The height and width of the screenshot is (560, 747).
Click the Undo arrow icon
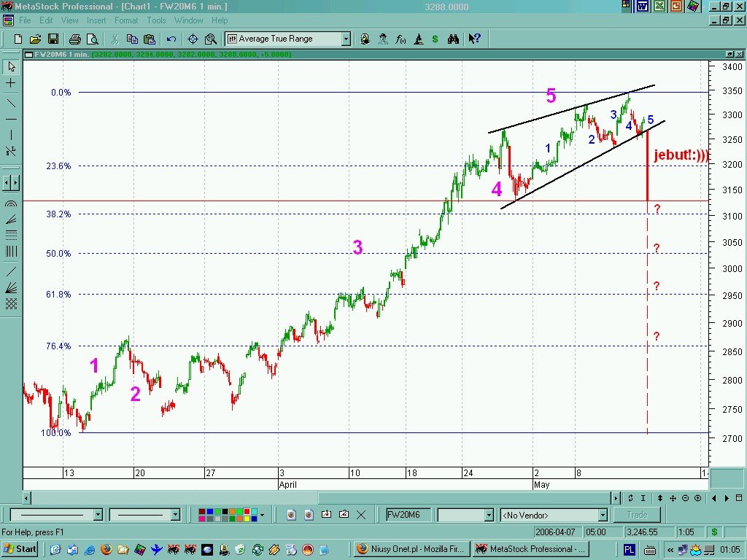[x=171, y=39]
